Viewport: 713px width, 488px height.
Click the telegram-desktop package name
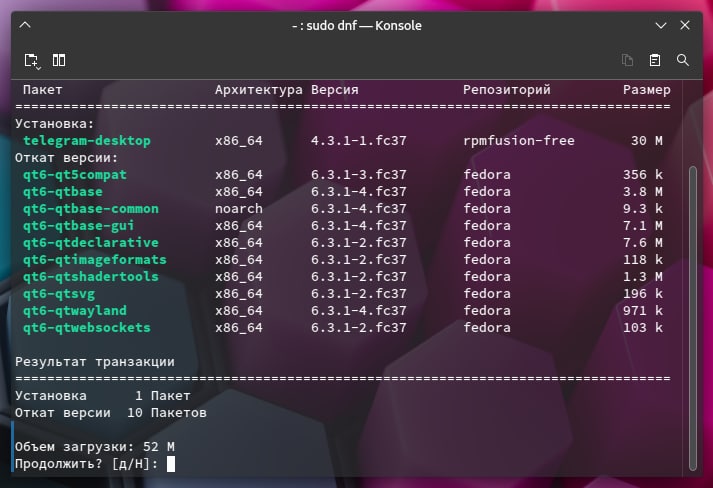pyautogui.click(x=87, y=141)
